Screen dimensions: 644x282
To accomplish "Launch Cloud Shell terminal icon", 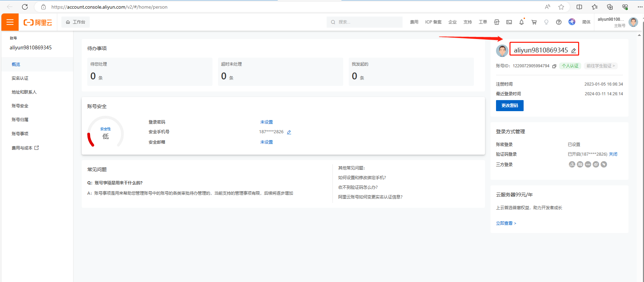I will click(509, 22).
